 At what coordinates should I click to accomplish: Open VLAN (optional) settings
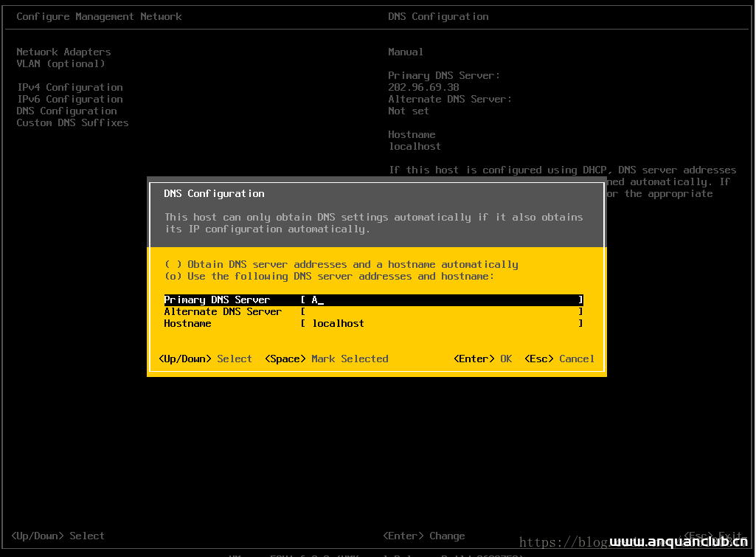(x=60, y=63)
